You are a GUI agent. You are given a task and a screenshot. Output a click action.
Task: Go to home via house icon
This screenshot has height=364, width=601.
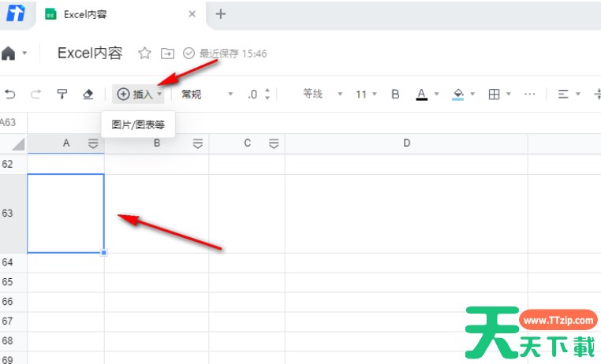coord(8,54)
